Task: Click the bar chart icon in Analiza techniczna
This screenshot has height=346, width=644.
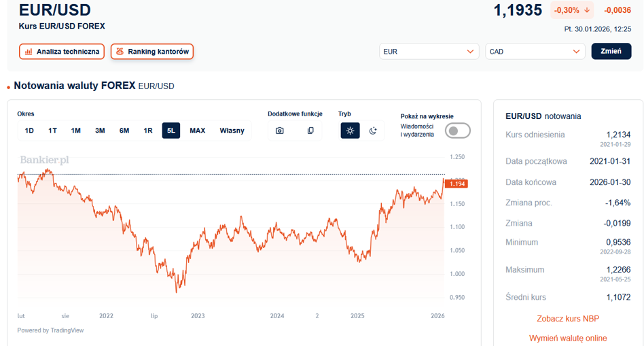Action: pos(29,52)
